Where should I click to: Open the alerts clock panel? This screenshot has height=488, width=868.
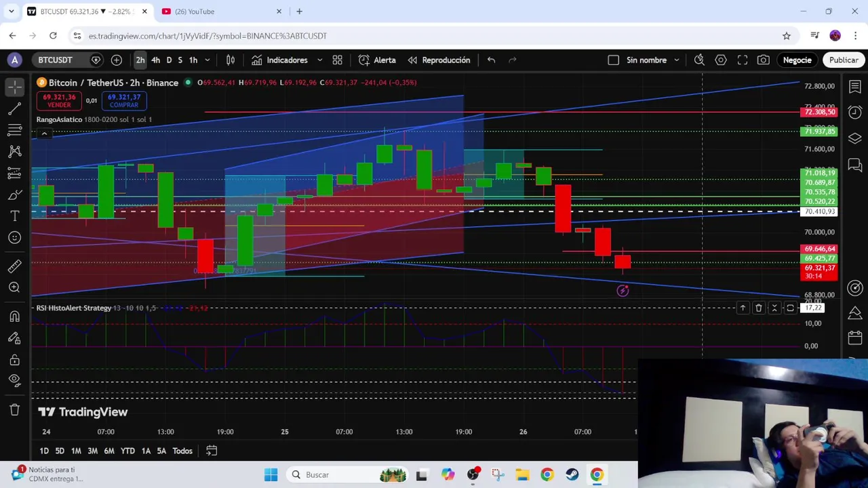click(x=855, y=113)
